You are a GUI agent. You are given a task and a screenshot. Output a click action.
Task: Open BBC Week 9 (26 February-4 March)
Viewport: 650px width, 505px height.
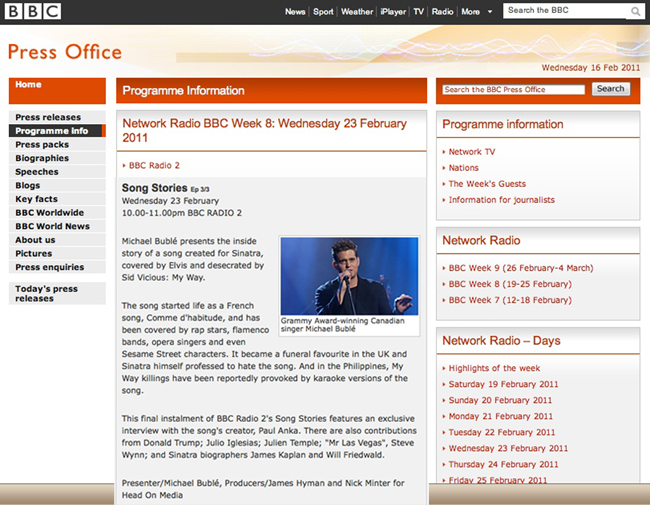[x=521, y=268]
